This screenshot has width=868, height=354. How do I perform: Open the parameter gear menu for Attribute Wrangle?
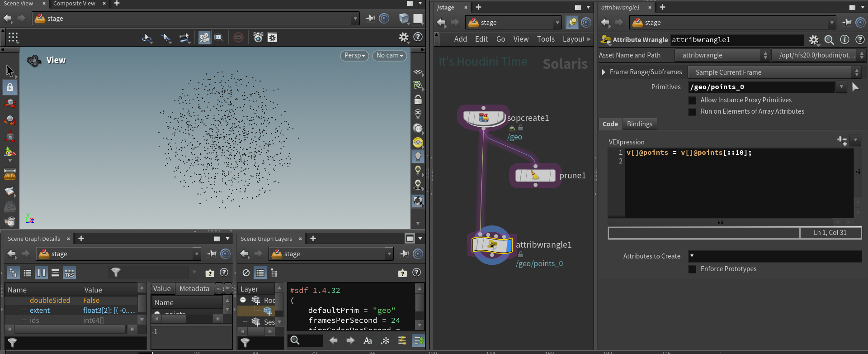814,40
